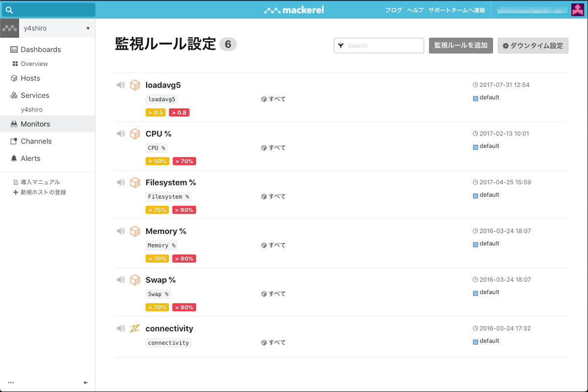Toggle mute speaker icon for loadavg5 monitor
This screenshot has height=392, width=588.
[x=121, y=85]
